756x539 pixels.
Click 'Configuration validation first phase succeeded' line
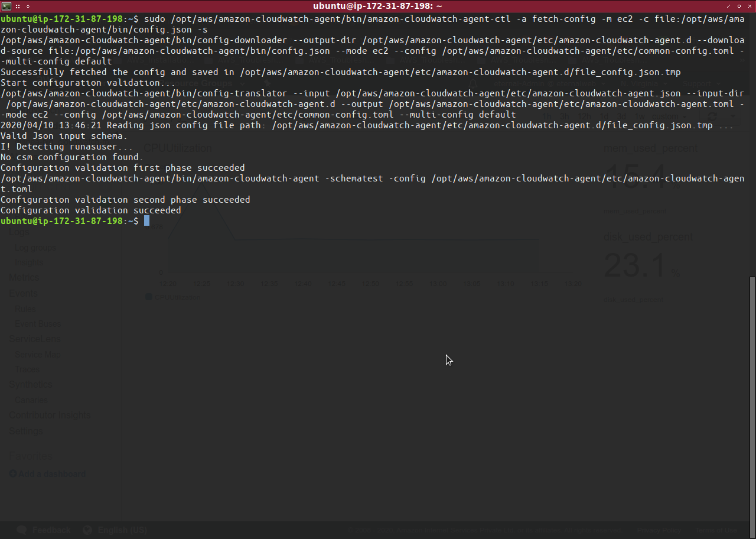pos(123,167)
